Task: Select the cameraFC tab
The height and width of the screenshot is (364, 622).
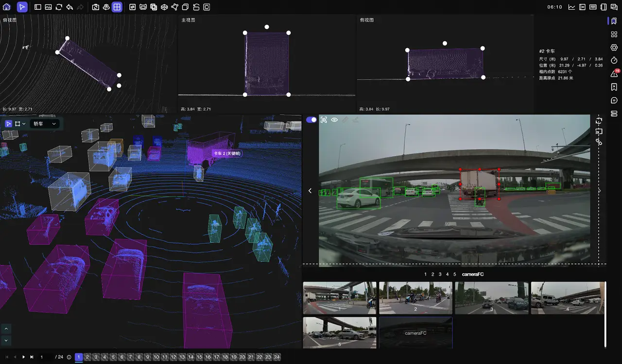Action: coord(473,274)
